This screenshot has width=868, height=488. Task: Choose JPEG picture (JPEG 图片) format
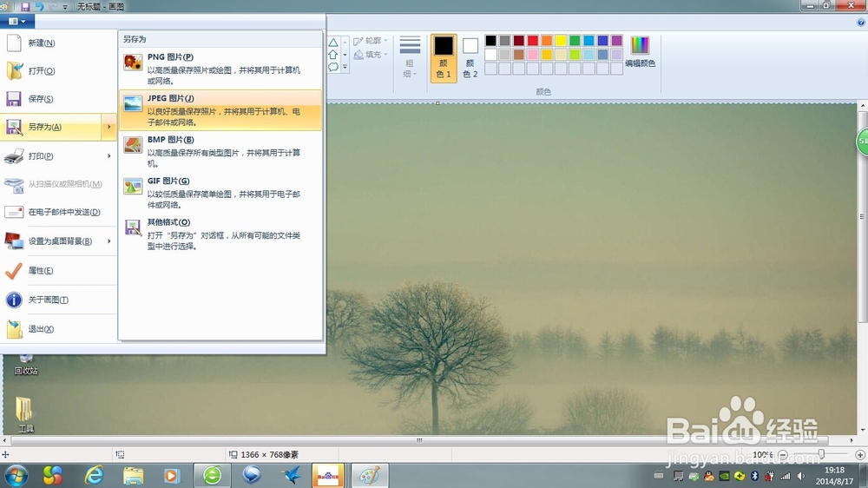[220, 110]
